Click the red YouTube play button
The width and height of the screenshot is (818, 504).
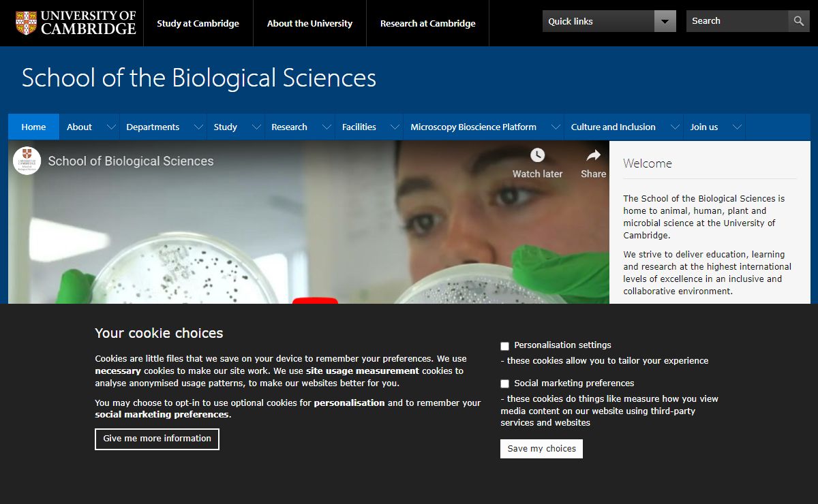tap(315, 301)
